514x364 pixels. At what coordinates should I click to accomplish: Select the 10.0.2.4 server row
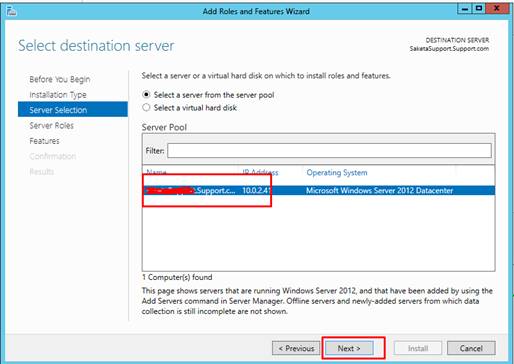318,190
